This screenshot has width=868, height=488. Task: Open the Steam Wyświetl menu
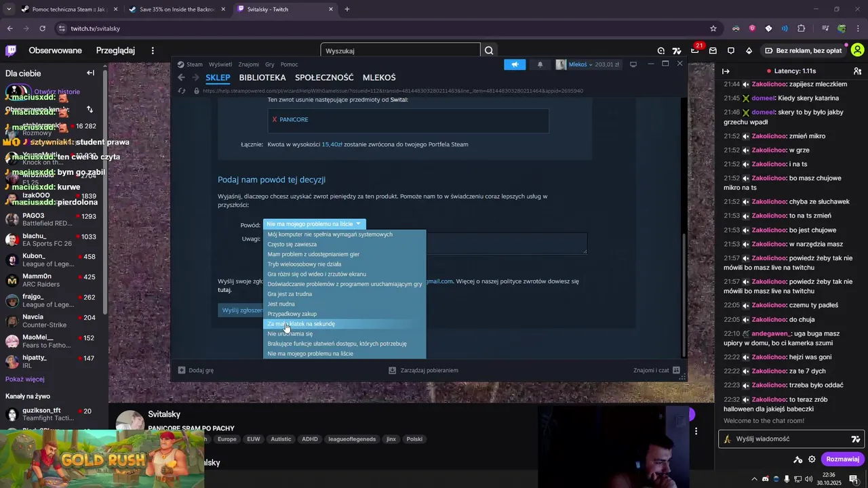220,64
